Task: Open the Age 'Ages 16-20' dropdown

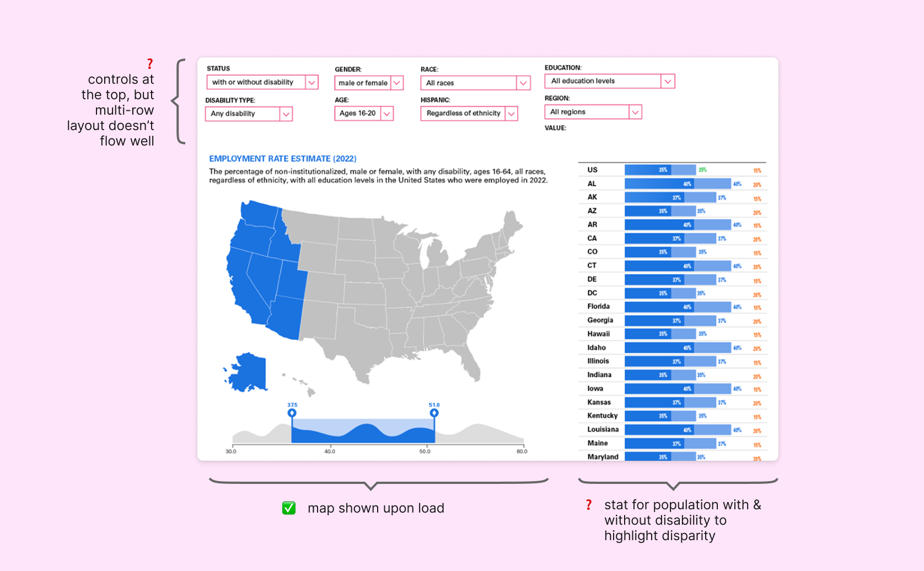Action: [x=363, y=114]
